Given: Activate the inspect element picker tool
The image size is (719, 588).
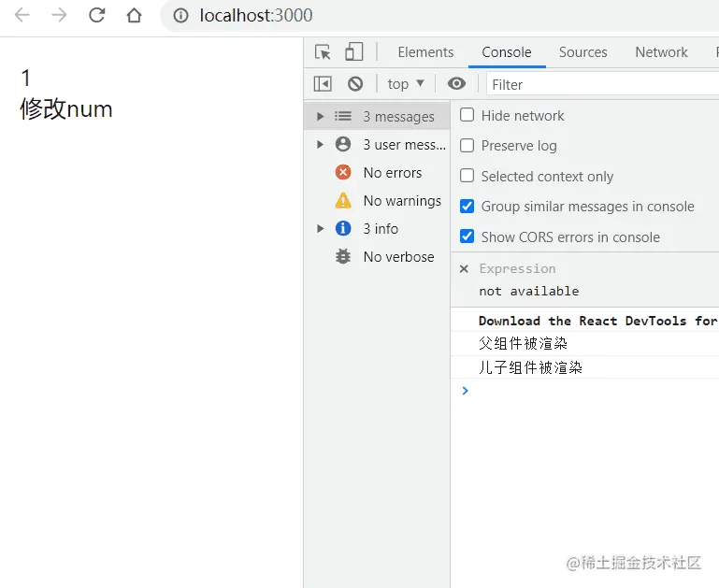Looking at the screenshot, I should (x=323, y=51).
